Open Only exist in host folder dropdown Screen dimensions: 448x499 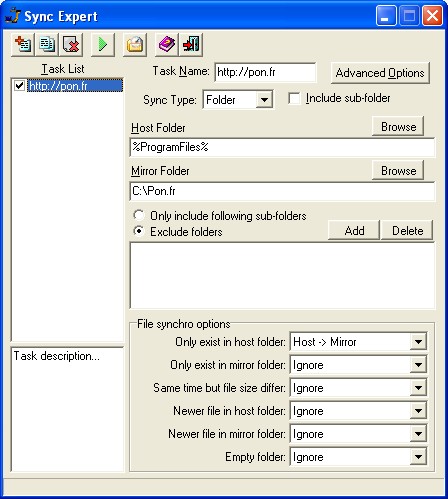coord(418,342)
